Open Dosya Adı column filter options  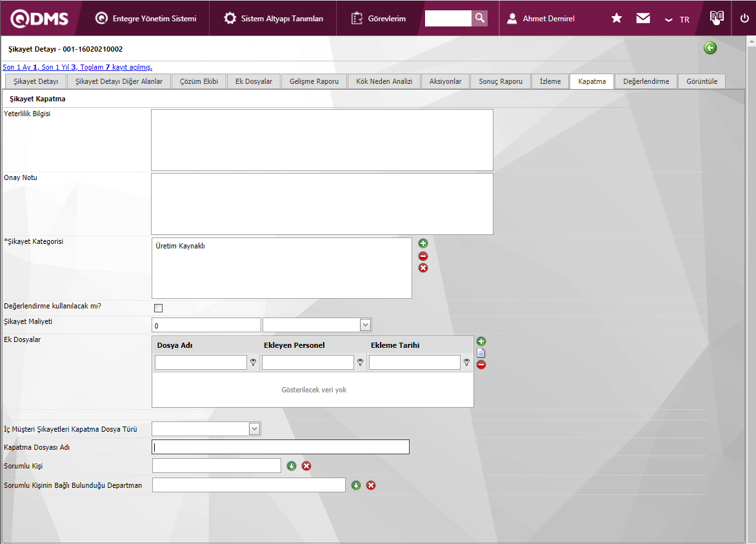coord(254,363)
